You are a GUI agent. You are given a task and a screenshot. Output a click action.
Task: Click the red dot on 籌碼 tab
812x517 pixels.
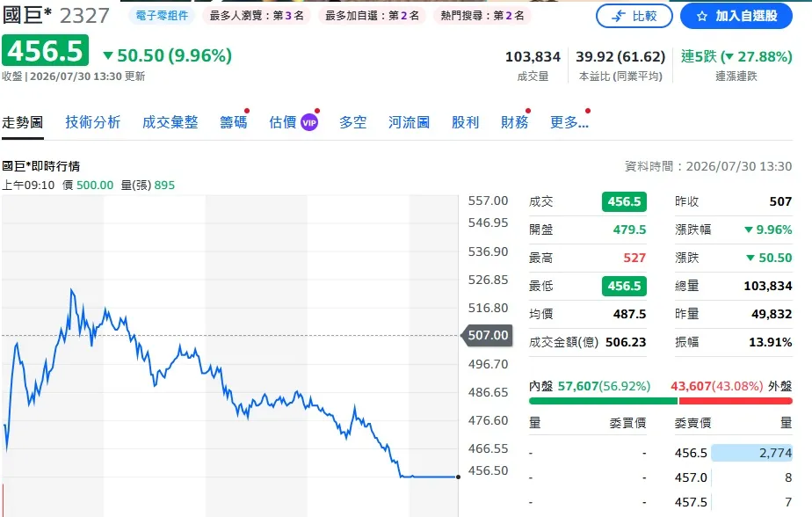(x=247, y=111)
